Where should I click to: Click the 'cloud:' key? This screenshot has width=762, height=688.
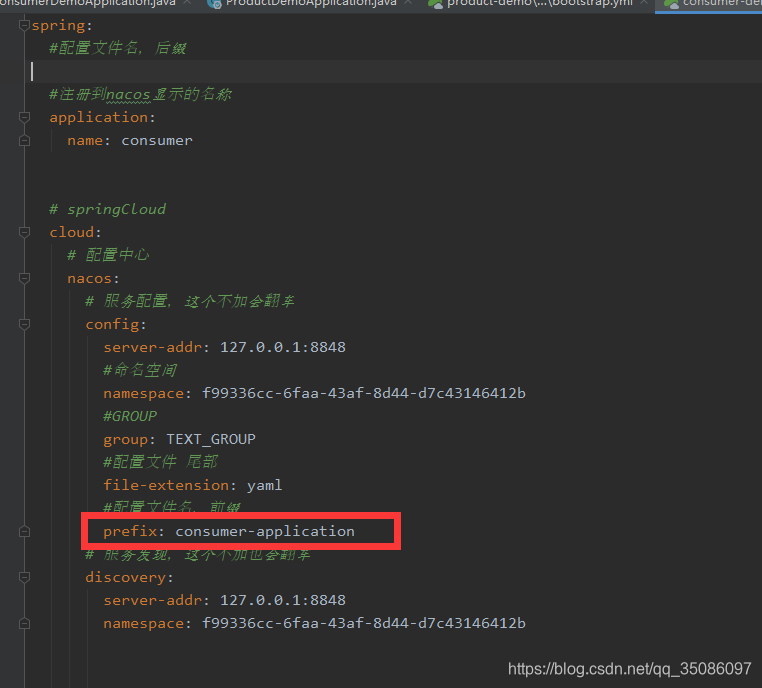[x=75, y=232]
